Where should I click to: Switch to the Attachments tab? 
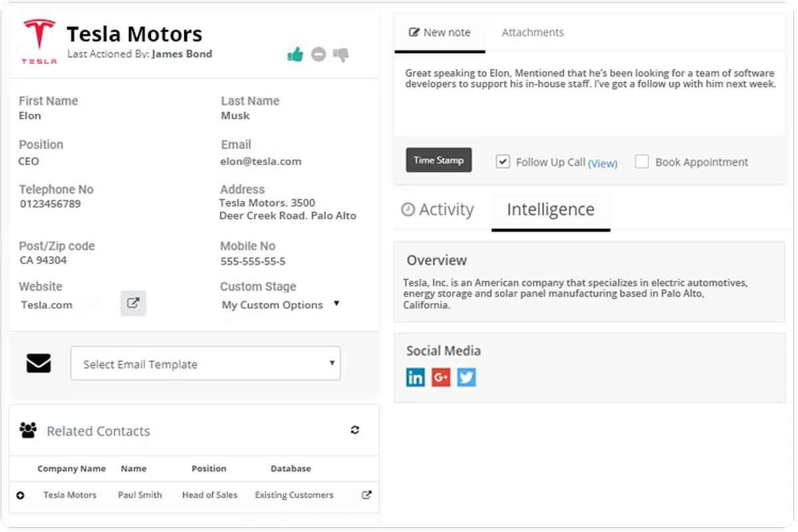533,33
